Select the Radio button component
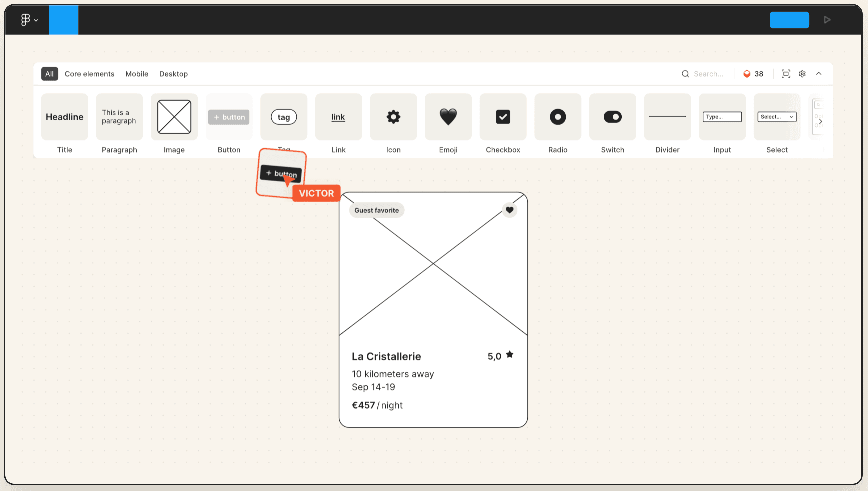868x491 pixels. point(557,117)
